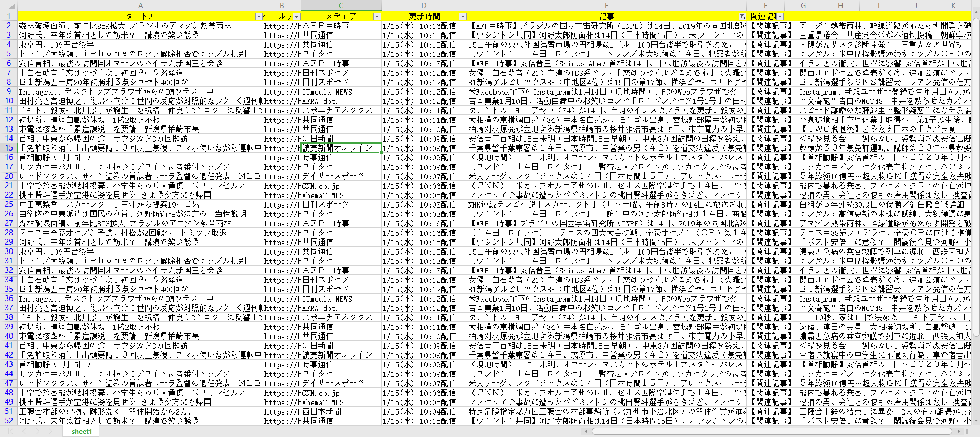
Task: Click row 16 title 首相動静(1月15日)
Action: click(140, 157)
